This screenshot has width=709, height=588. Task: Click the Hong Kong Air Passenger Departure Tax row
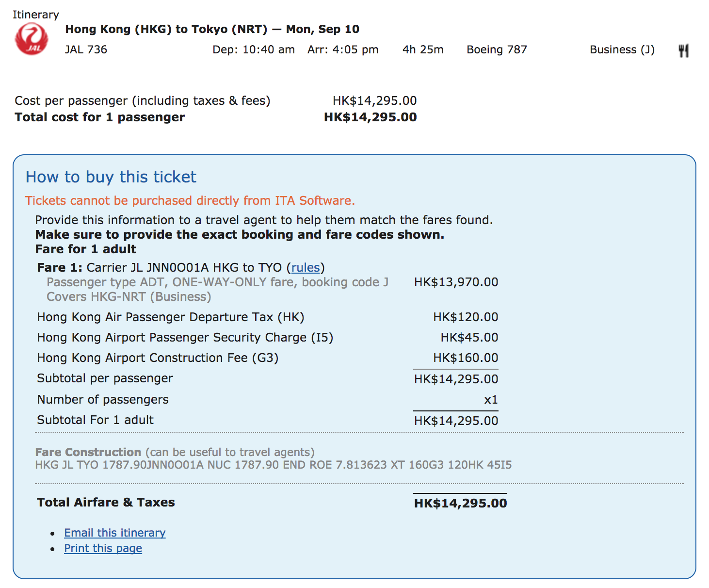tap(170, 317)
